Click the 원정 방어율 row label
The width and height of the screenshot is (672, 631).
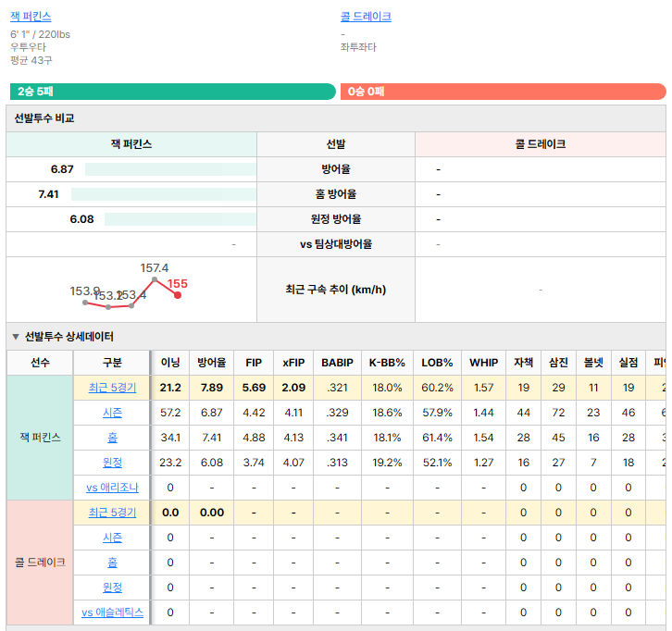(336, 219)
